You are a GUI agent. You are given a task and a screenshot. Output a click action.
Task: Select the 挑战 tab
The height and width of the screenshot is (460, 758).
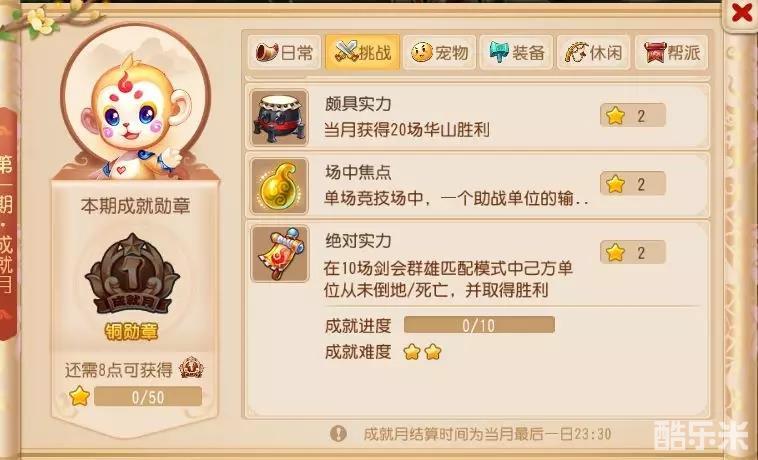coord(363,53)
